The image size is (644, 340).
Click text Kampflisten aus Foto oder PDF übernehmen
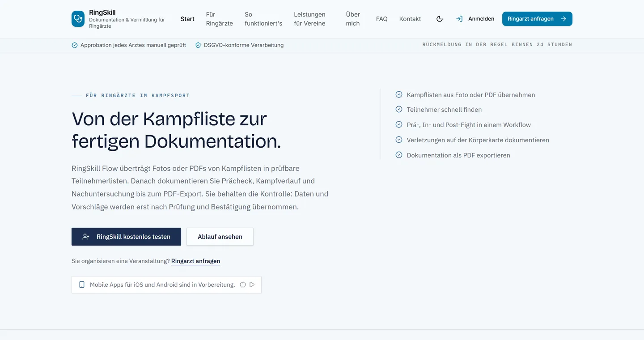coord(471,95)
